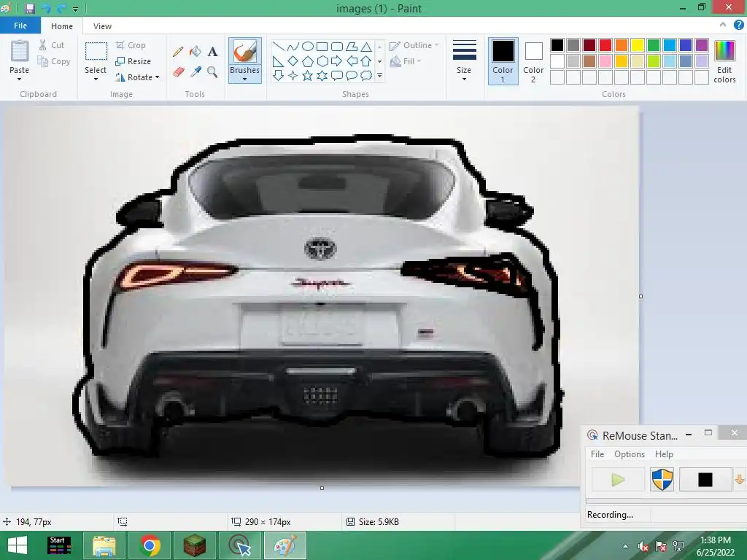
Task: Open the Resize dialog
Action: (x=133, y=61)
